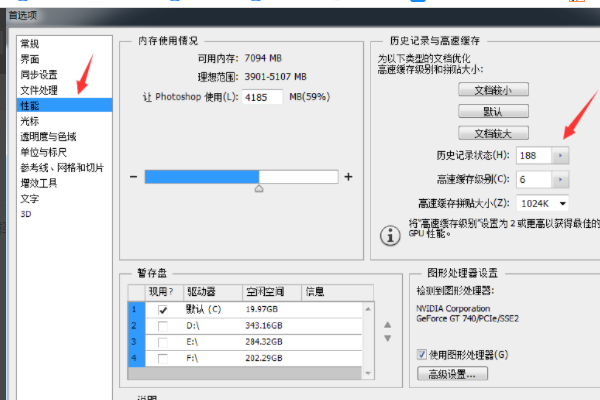This screenshot has width=600, height=400.
Task: Open 同步设置 preferences category
Action: click(x=39, y=75)
